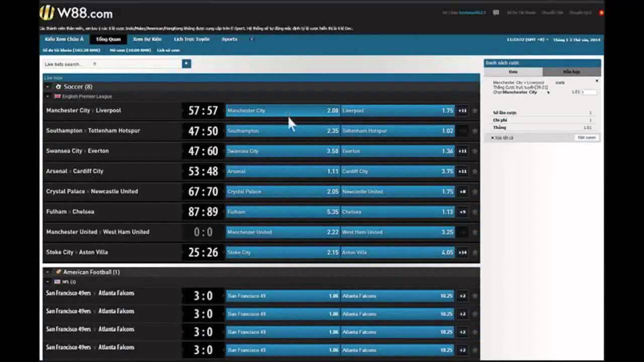Bet on Everton at 1.36

(397, 151)
